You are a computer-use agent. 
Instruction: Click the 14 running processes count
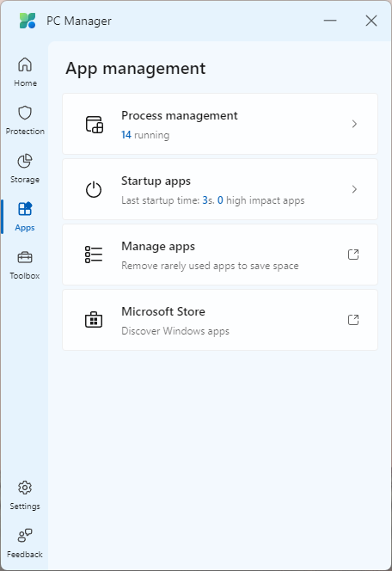(145, 135)
